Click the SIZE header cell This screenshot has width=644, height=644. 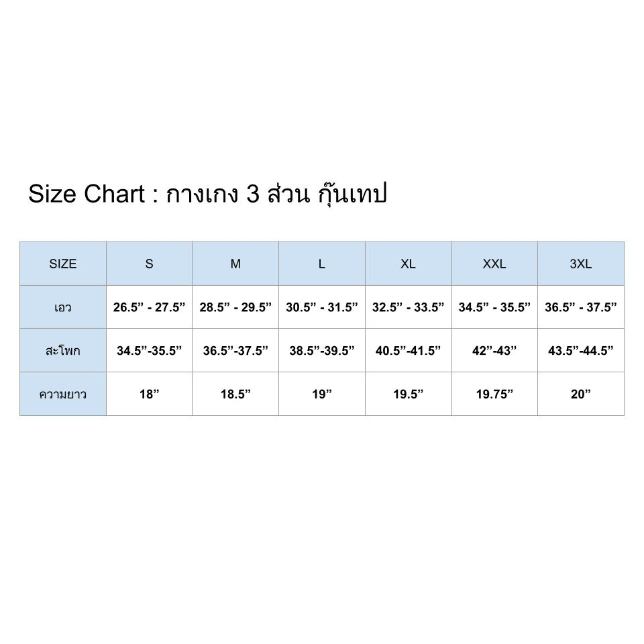point(63,264)
